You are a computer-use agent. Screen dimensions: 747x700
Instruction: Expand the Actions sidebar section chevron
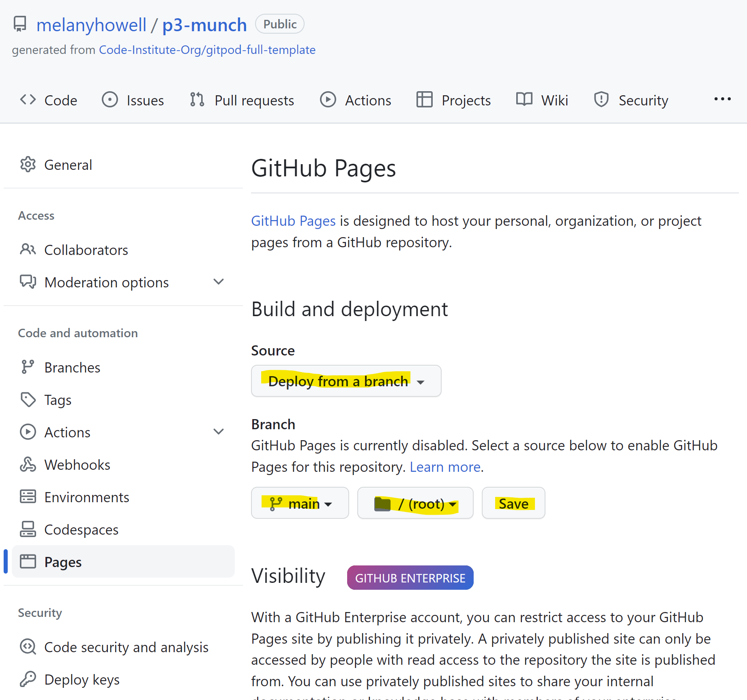(x=219, y=432)
